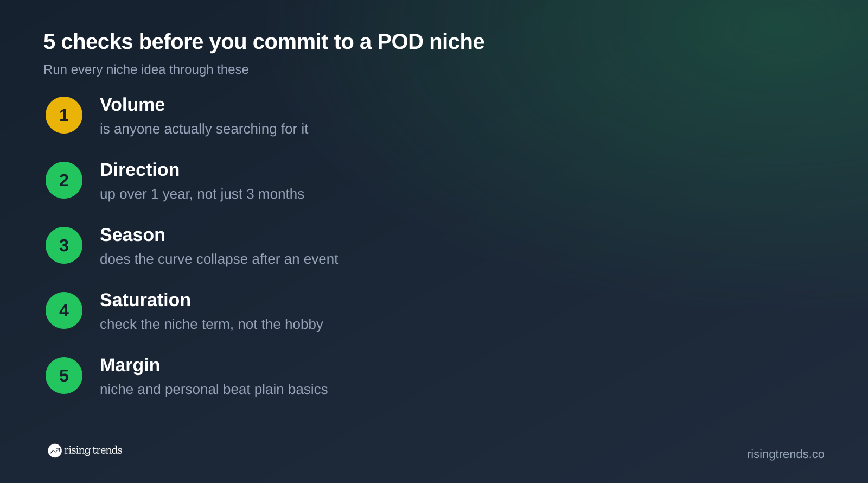Viewport: 868px width, 483px height.
Task: Select 'niche and personal beat plain basics' text
Action: point(214,390)
